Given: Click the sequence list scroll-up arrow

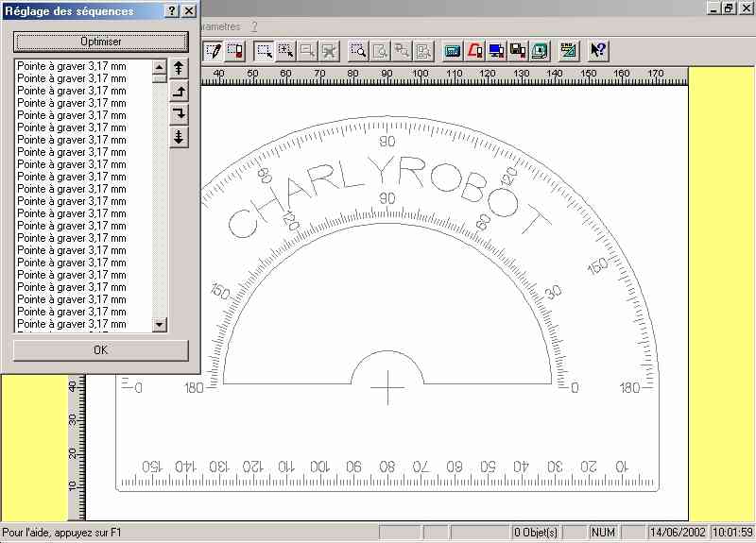Looking at the screenshot, I should pyautogui.click(x=160, y=66).
